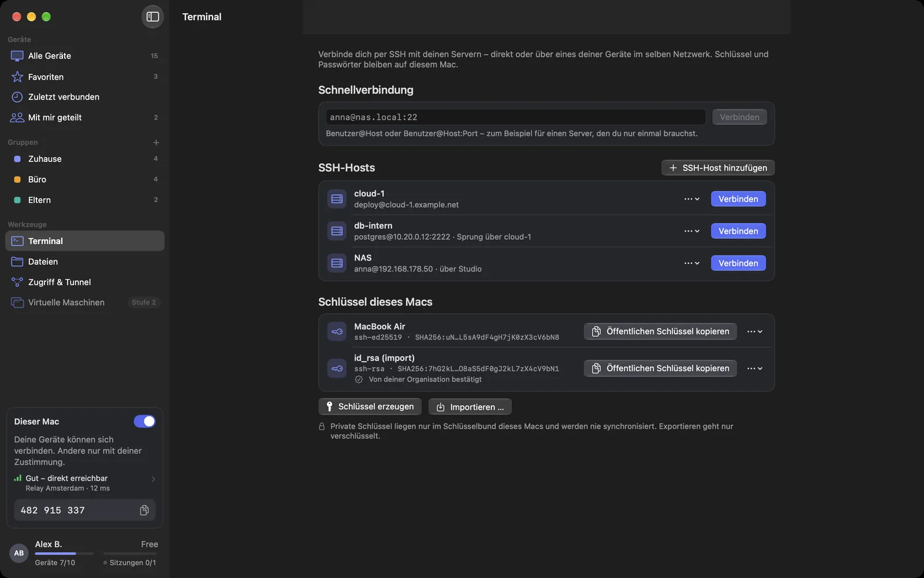Select the Zuhause group

(x=85, y=159)
